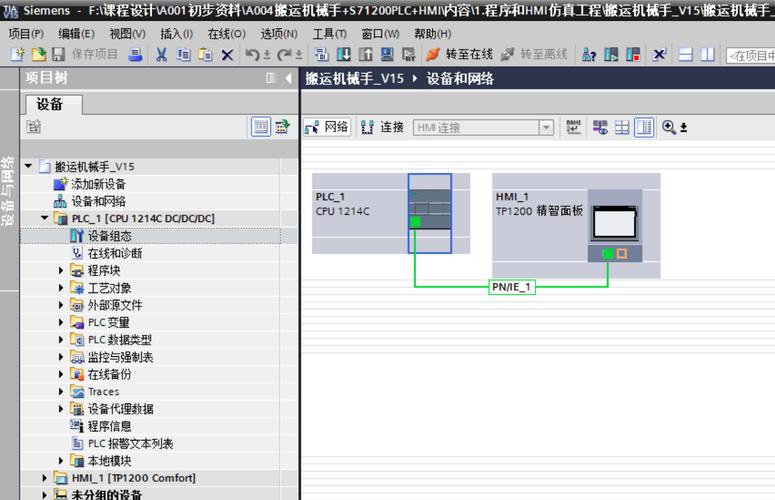This screenshot has height=500, width=775.
Task: Click the Compile icon in toolbar
Action: click(322, 54)
